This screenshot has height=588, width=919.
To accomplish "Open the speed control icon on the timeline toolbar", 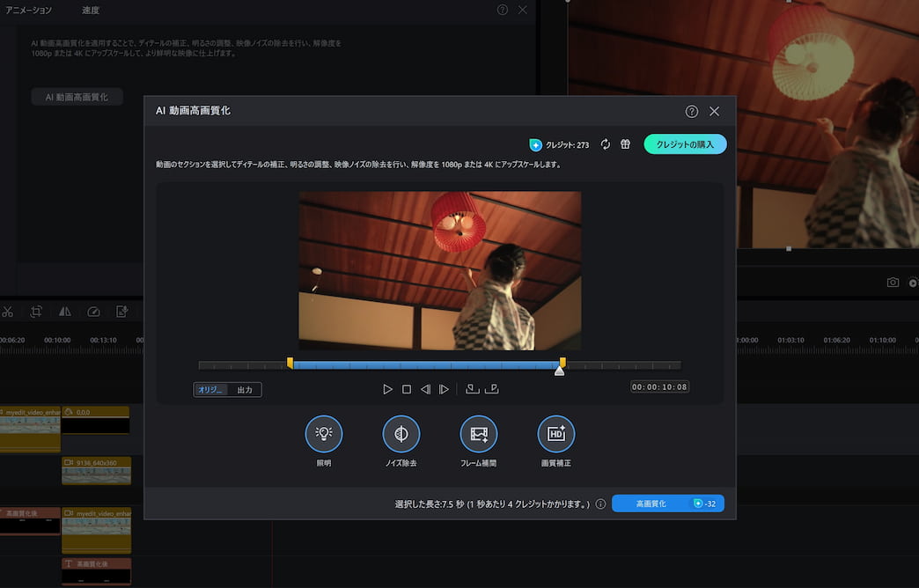I will point(92,311).
